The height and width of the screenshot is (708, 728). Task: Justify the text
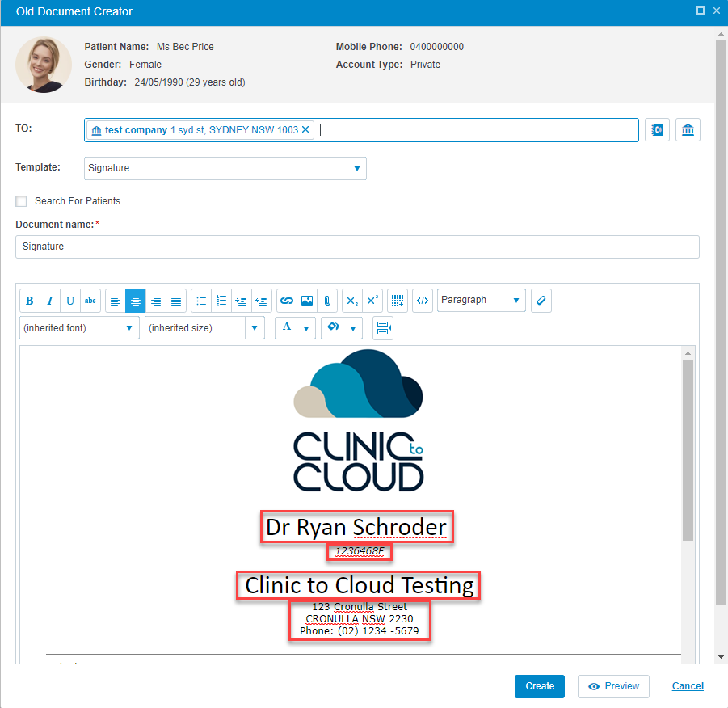point(176,301)
